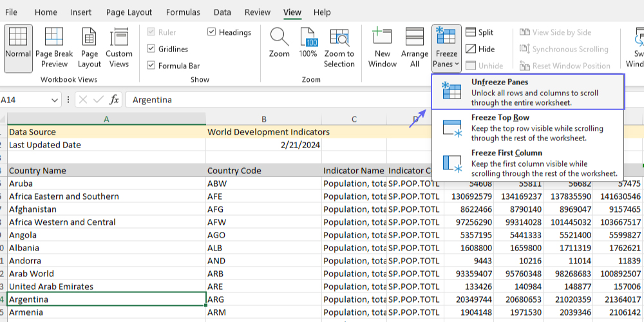The width and height of the screenshot is (644, 322).
Task: Click the Arrange All icon
Action: pos(414,37)
